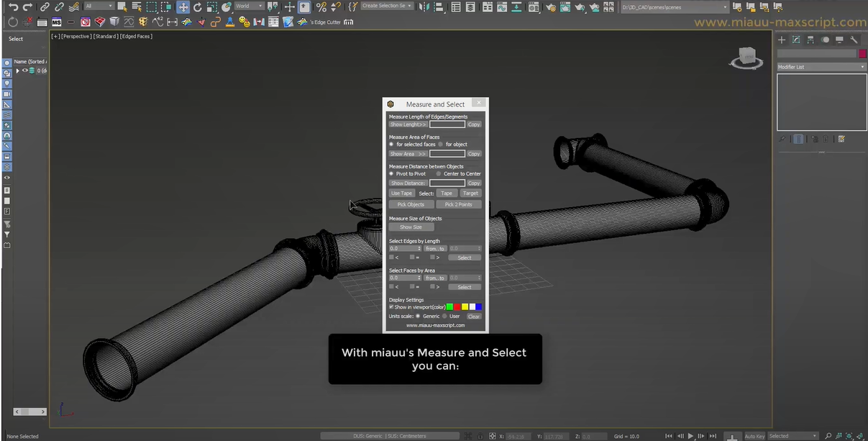This screenshot has width=868, height=441.
Task: Click the Show Size button
Action: click(x=411, y=227)
